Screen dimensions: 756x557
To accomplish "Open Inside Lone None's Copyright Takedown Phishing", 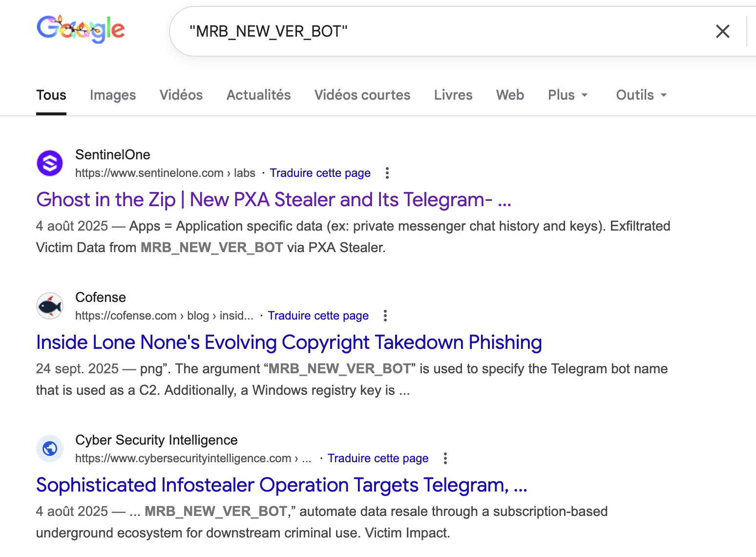I will (x=289, y=342).
